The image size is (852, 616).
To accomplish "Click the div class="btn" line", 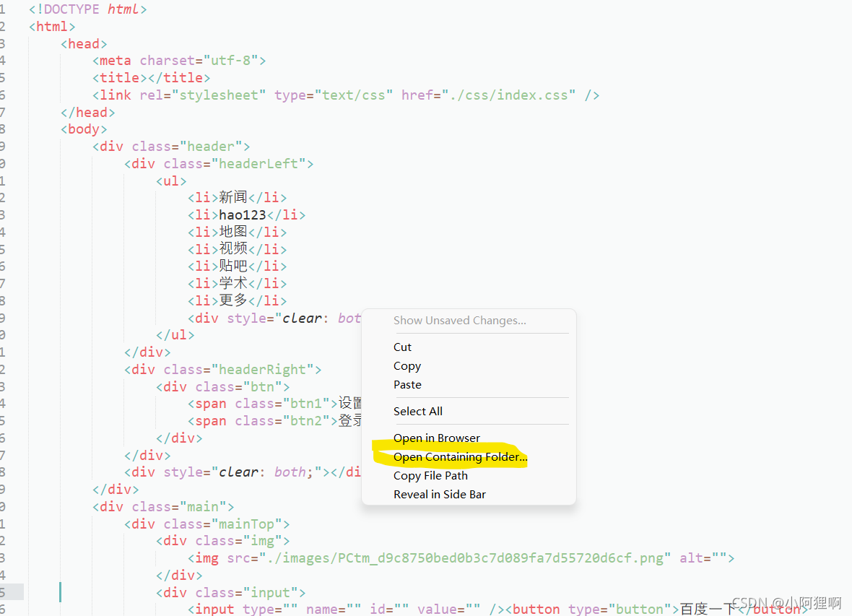I will (223, 387).
